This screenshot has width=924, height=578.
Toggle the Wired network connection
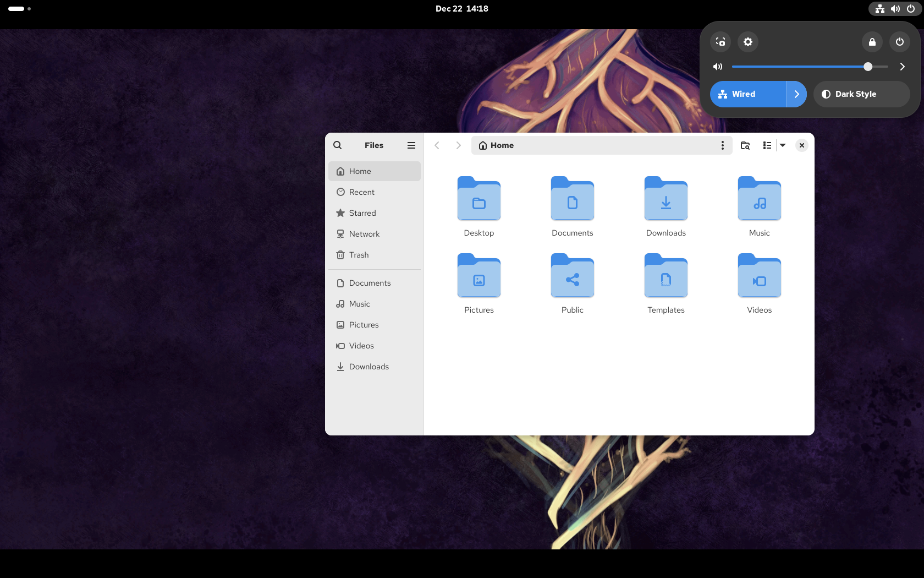[748, 94]
